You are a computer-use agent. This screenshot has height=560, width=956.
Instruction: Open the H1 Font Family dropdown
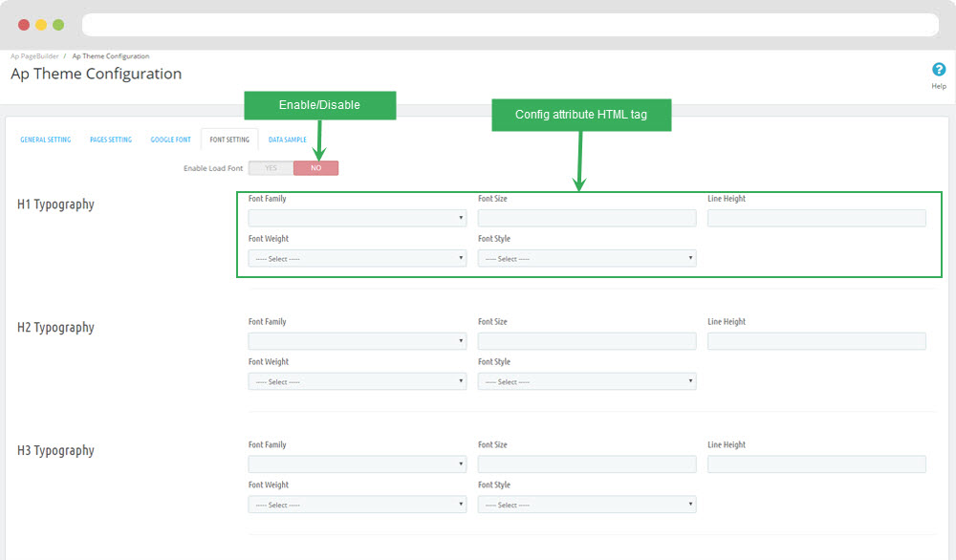(x=357, y=218)
